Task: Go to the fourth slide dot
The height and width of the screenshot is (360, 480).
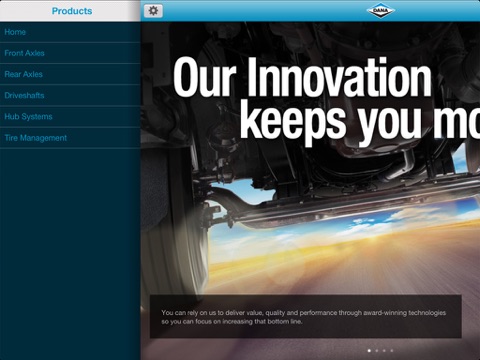Action: pyautogui.click(x=392, y=350)
